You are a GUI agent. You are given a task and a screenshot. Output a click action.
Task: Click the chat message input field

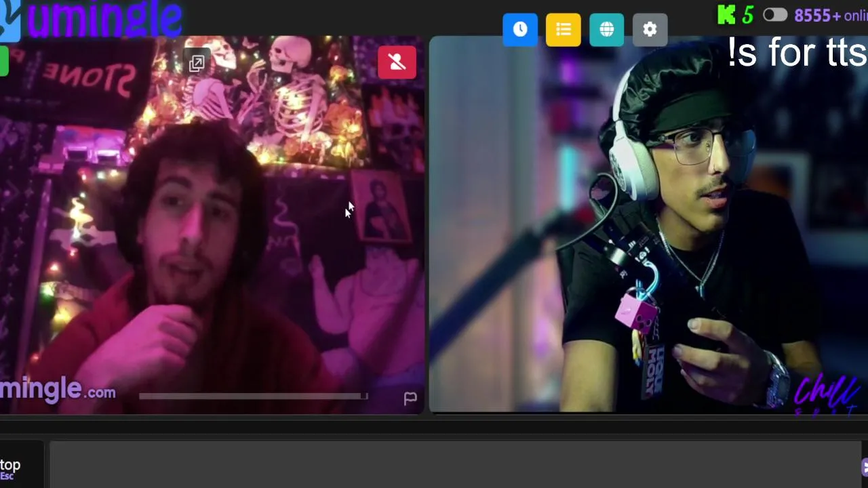(456, 464)
